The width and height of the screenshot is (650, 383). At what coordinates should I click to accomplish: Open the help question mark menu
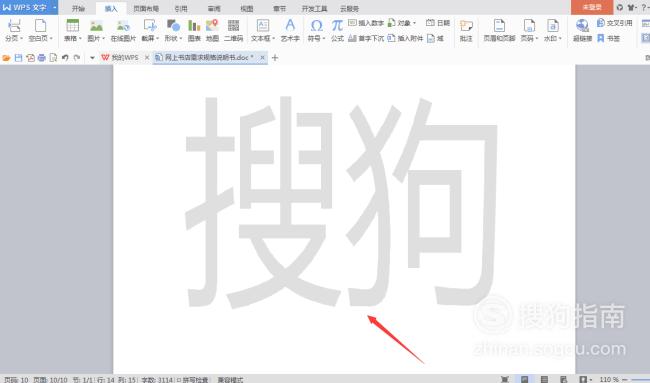pyautogui.click(x=644, y=7)
